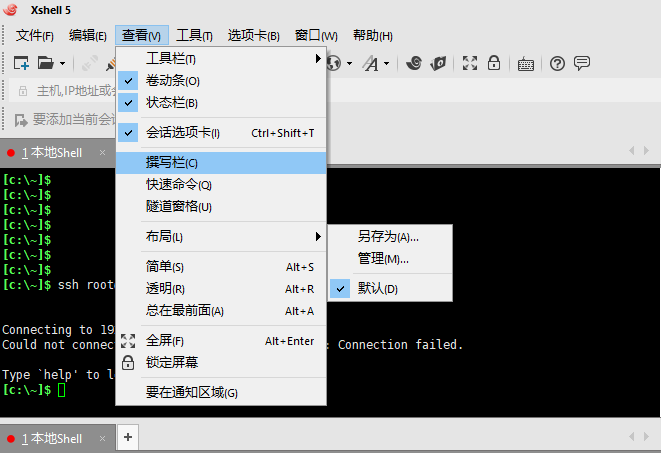Click the top tab bar left arrow
Screen dimensions: 661x453
pyautogui.click(x=631, y=150)
